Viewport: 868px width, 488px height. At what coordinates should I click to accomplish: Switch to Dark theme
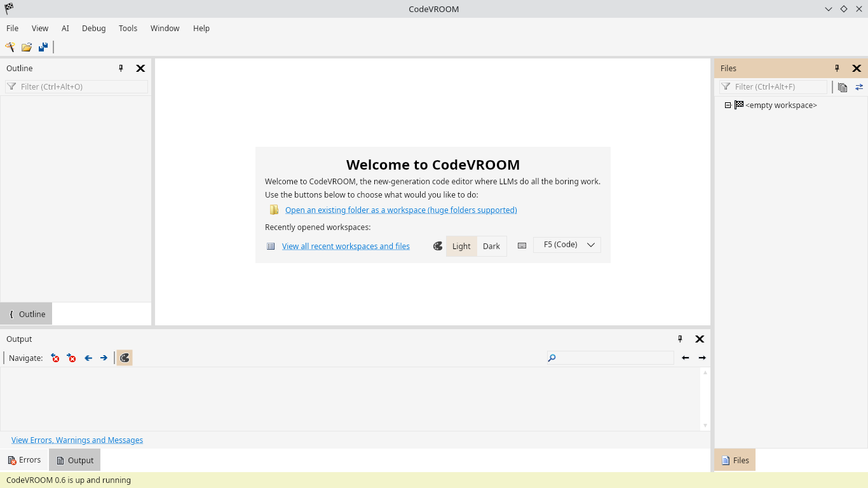(x=491, y=246)
